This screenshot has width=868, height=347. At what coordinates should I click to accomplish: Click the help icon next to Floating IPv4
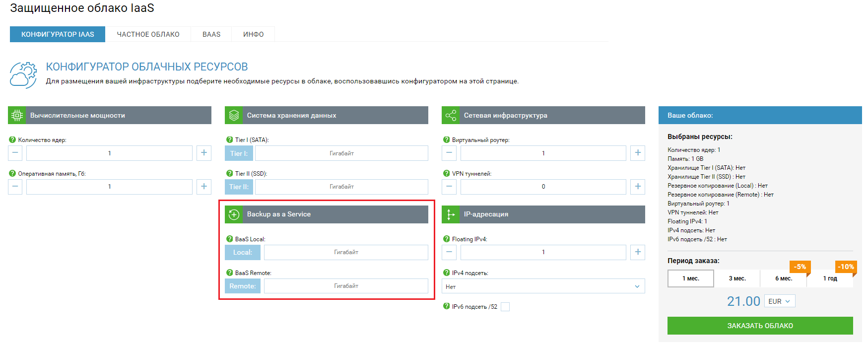(x=446, y=239)
